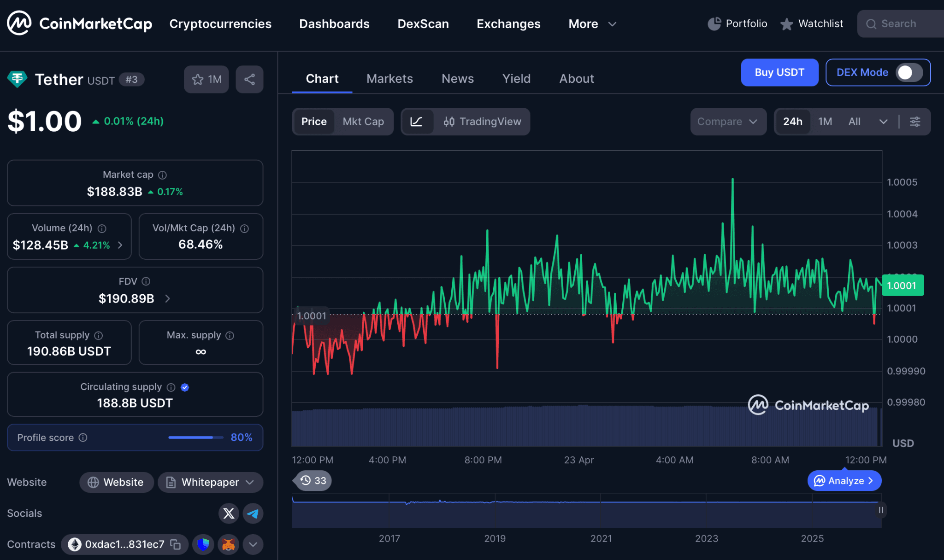The image size is (944, 560).
Task: Click the Buy USDT button
Action: point(779,72)
